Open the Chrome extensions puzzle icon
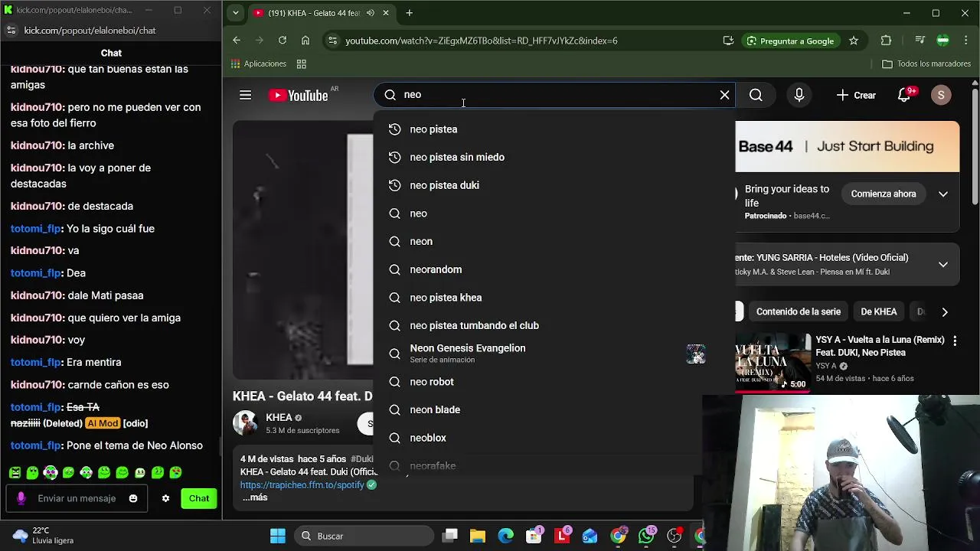 [x=886, y=41]
